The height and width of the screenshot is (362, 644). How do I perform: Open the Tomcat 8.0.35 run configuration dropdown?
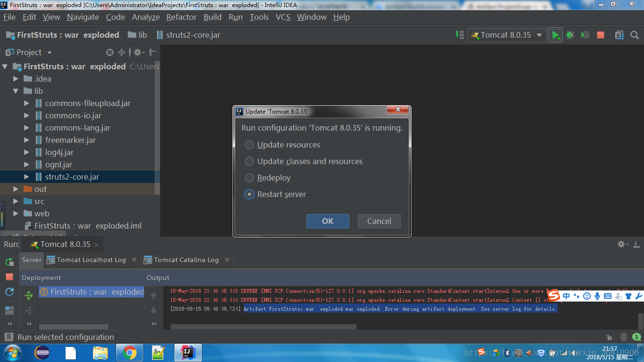click(x=507, y=35)
